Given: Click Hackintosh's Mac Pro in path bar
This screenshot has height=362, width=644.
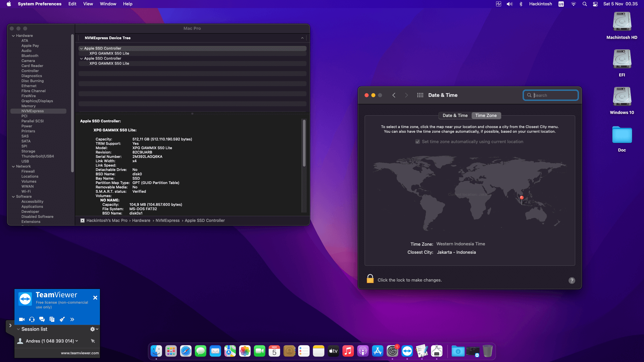Looking at the screenshot, I should [x=107, y=221].
